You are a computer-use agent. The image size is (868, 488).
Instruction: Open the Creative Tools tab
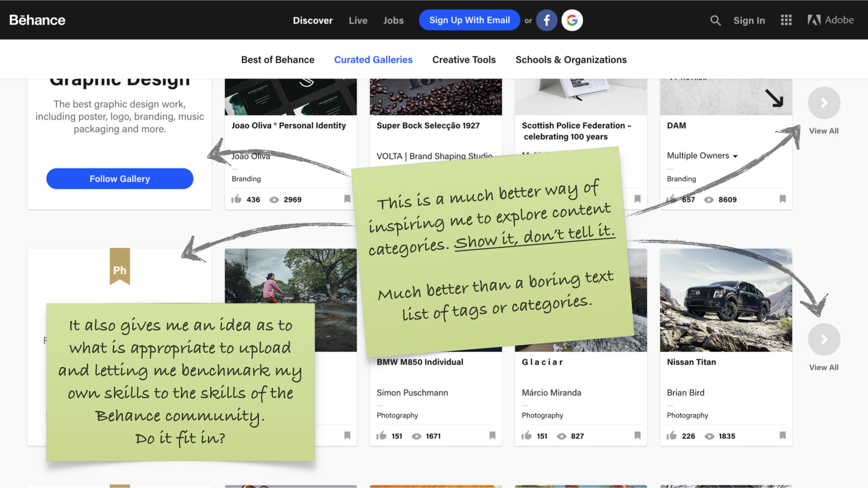[x=464, y=60]
